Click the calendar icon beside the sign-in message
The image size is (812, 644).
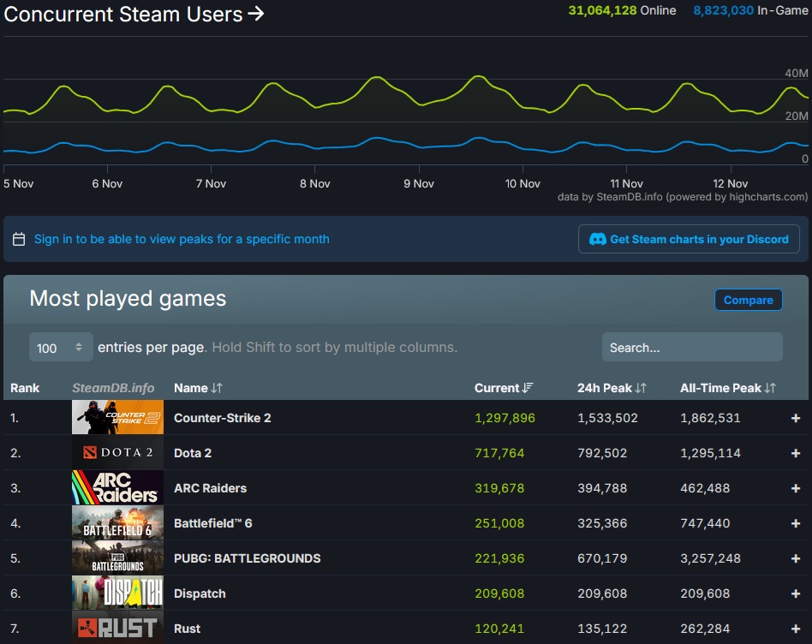point(19,238)
